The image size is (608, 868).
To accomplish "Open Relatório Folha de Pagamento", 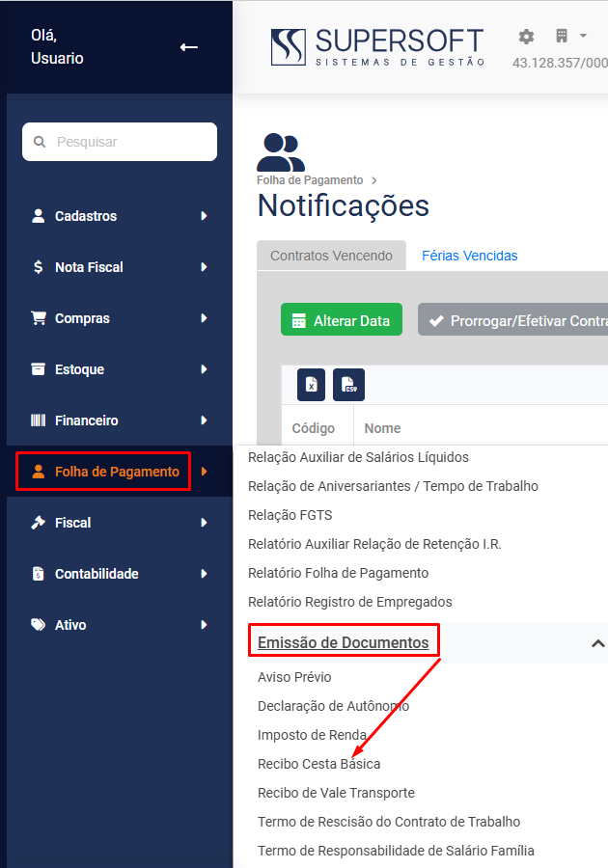I will pyautogui.click(x=339, y=573).
